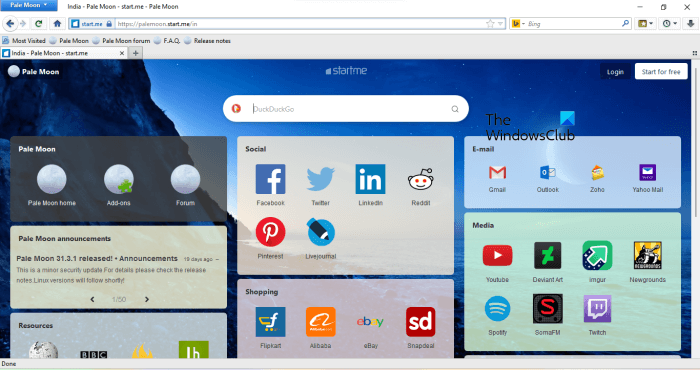Open the Pale Moon forum bookmark

(x=121, y=41)
